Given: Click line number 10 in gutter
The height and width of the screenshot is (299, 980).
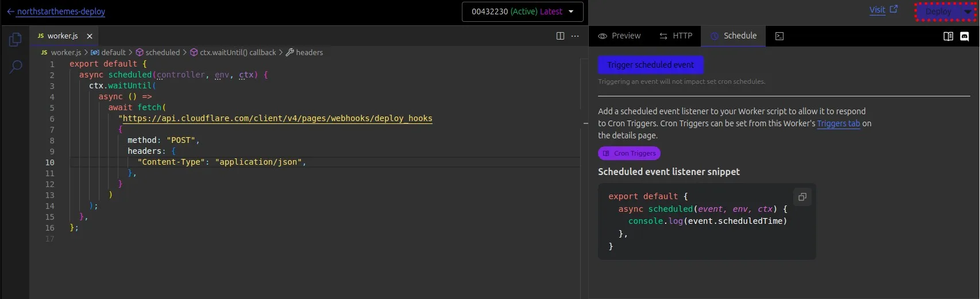Looking at the screenshot, I should pyautogui.click(x=50, y=162).
